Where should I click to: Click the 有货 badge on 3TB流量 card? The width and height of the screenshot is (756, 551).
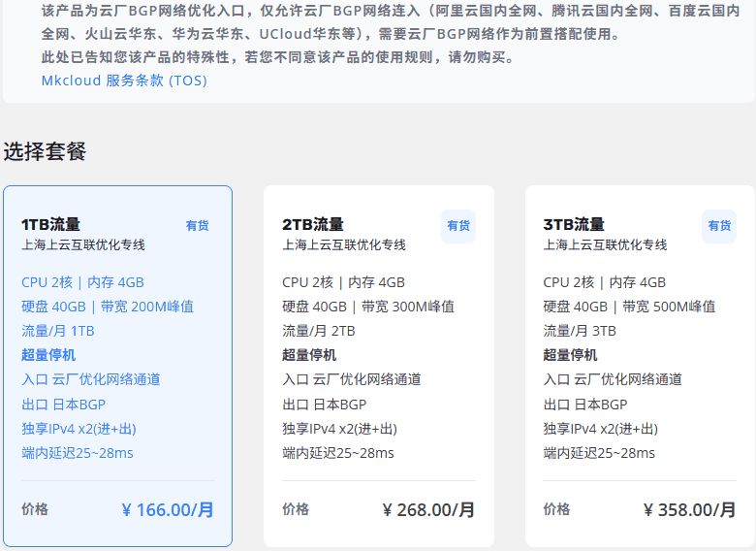(719, 226)
